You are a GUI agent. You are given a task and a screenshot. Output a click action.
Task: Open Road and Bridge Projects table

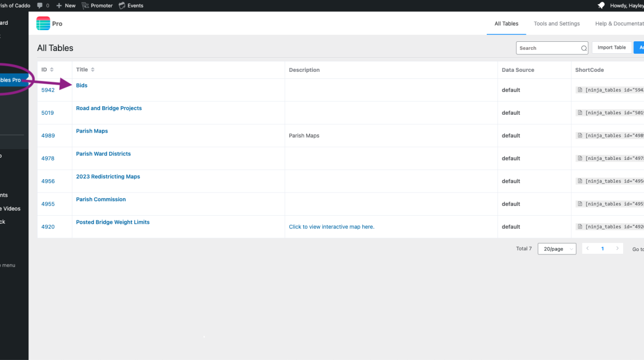tap(109, 108)
